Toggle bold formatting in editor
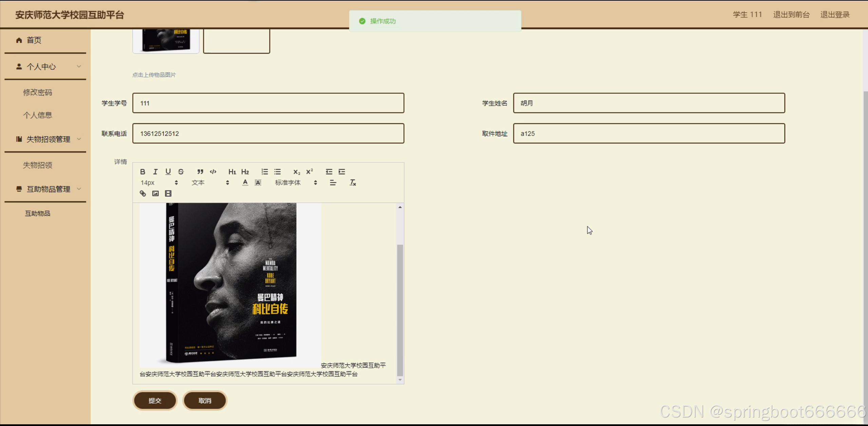868x426 pixels. coord(143,172)
